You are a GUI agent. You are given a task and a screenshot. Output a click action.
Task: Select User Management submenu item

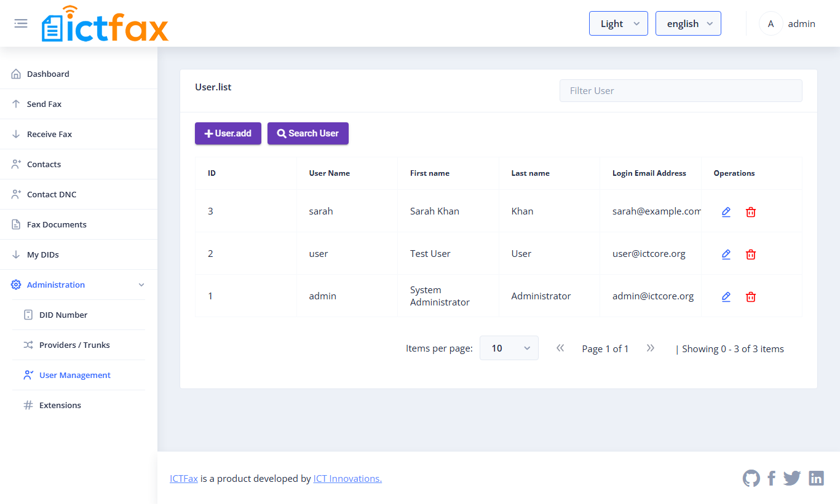(79, 375)
